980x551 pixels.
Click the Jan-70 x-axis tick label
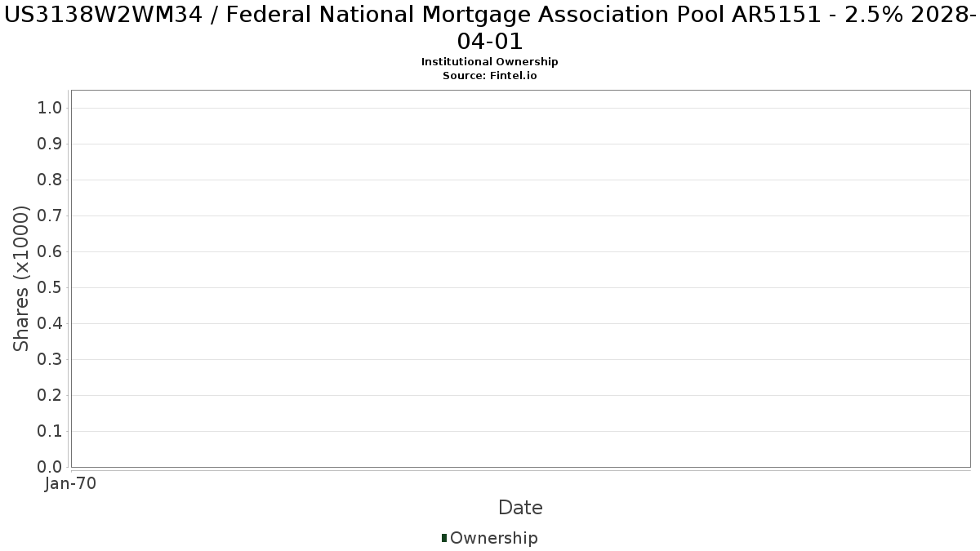point(71,484)
